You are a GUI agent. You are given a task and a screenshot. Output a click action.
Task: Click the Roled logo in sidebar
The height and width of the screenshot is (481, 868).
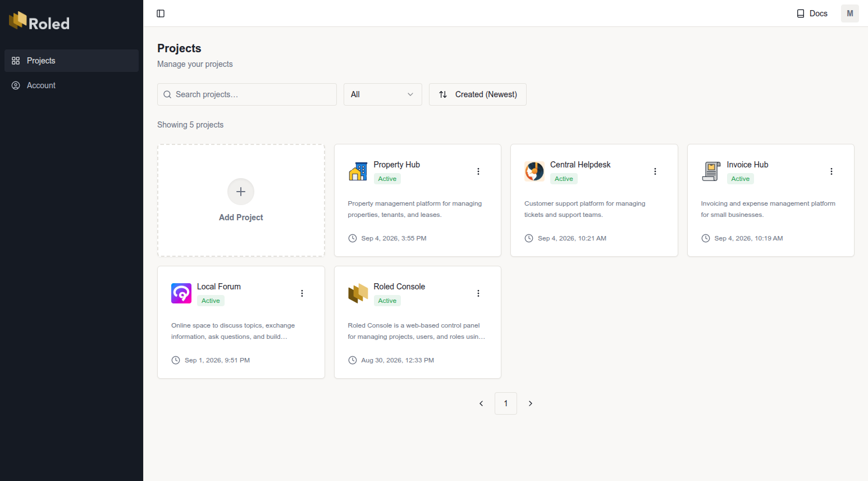39,21
